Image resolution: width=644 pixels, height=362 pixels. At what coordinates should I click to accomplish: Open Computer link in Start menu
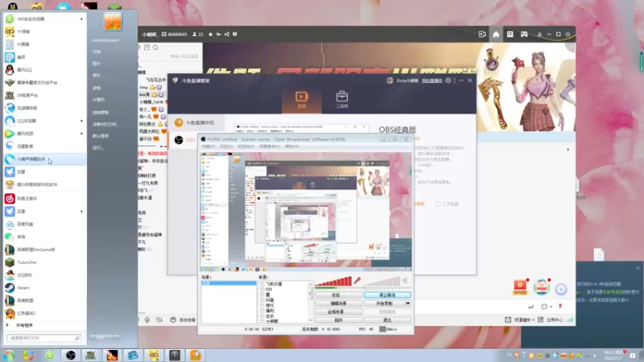point(98,100)
